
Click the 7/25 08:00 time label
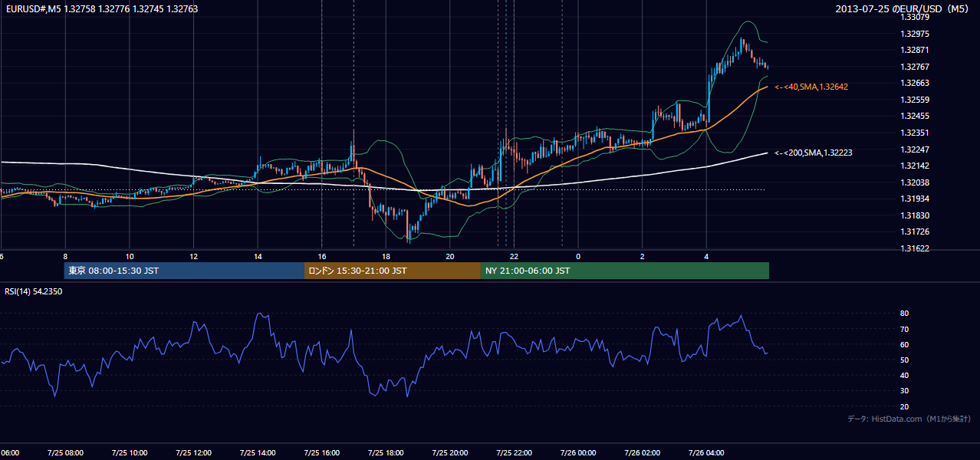tap(65, 453)
